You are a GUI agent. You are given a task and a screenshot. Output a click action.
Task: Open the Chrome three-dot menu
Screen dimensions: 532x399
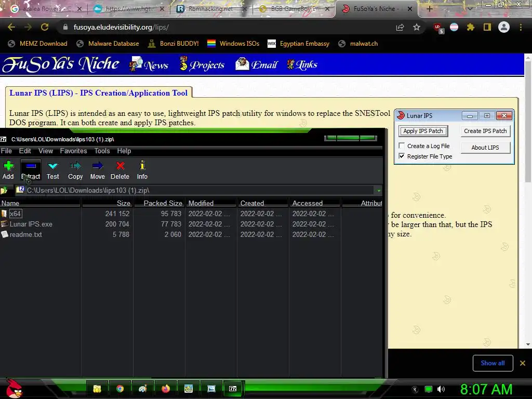tap(521, 27)
